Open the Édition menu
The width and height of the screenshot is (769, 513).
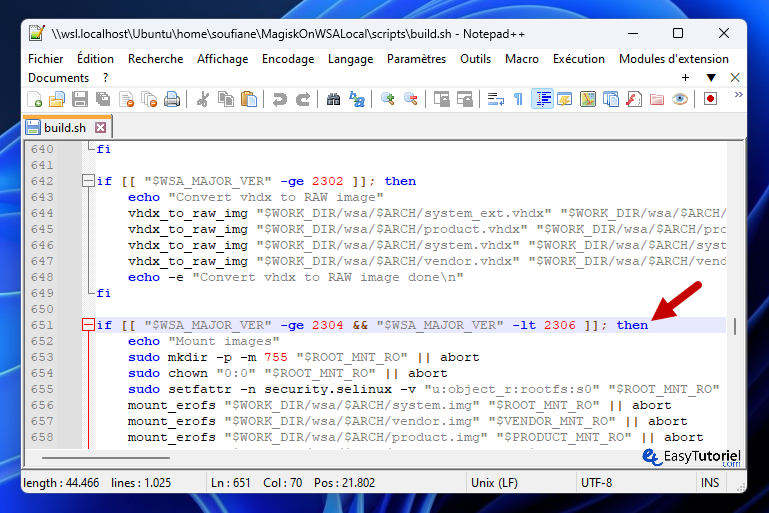(95, 59)
